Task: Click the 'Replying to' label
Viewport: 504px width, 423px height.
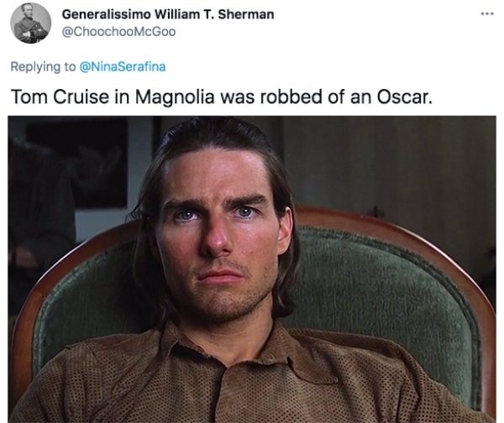Action: pyautogui.click(x=43, y=67)
